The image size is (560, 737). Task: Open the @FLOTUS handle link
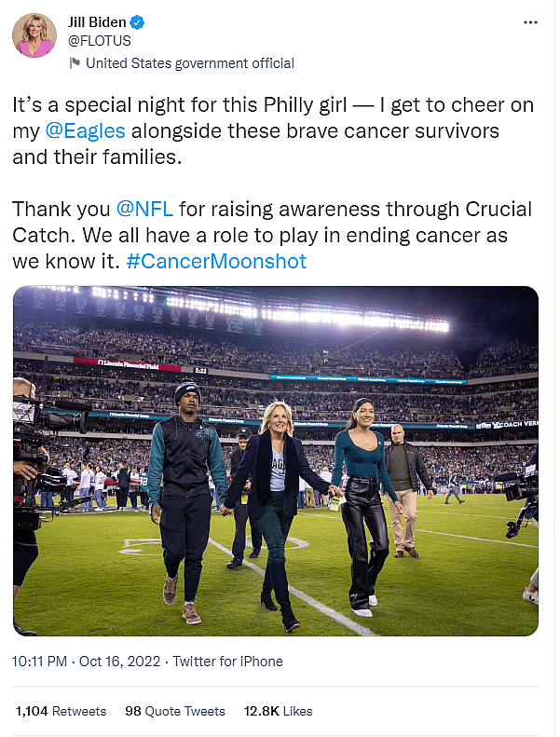tap(99, 41)
